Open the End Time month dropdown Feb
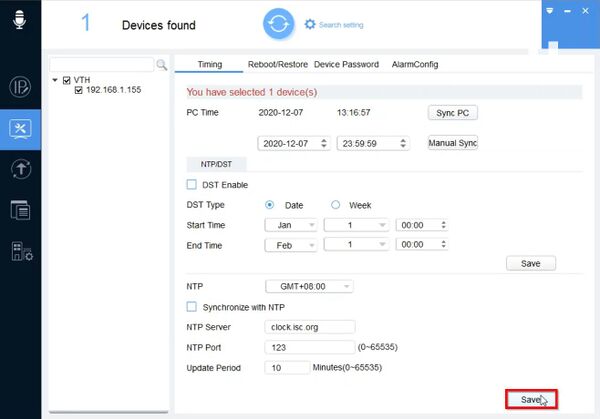The image size is (600, 419). (x=291, y=245)
